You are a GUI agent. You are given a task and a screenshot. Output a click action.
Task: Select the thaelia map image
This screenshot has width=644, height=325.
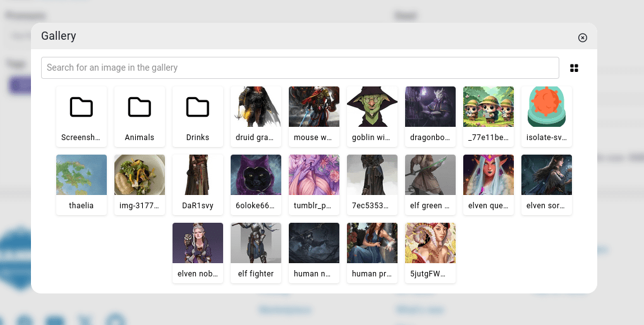[x=82, y=185]
